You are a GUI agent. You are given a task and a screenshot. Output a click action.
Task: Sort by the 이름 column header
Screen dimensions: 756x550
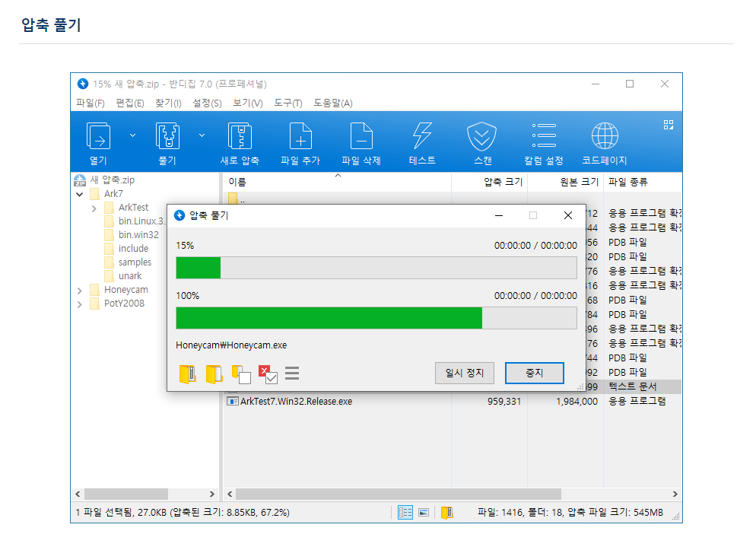(337, 182)
